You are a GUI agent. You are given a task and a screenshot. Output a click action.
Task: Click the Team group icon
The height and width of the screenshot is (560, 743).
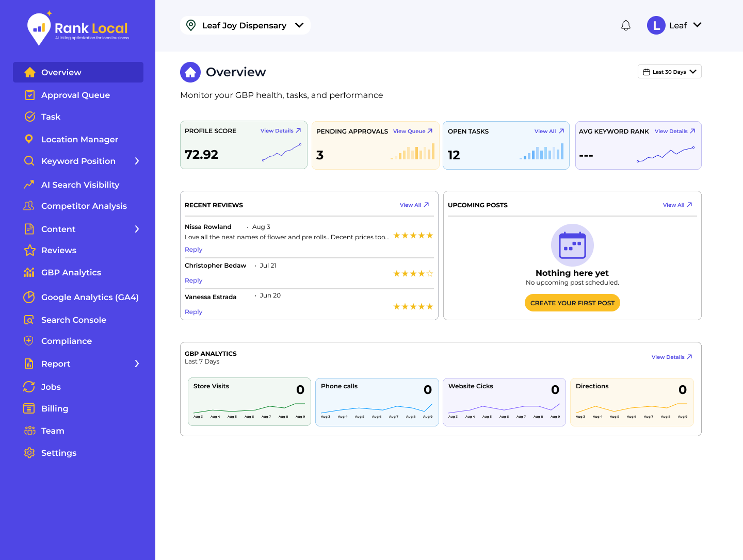tap(30, 431)
